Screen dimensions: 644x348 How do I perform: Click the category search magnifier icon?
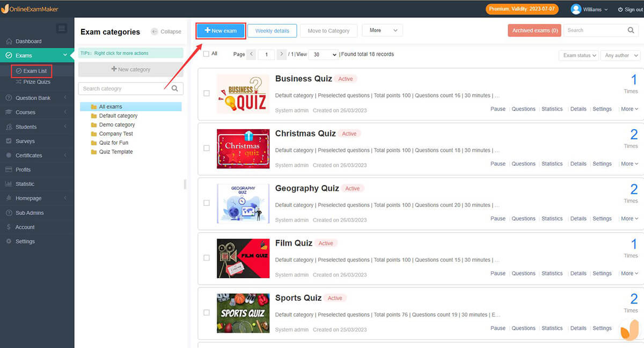pyautogui.click(x=175, y=88)
